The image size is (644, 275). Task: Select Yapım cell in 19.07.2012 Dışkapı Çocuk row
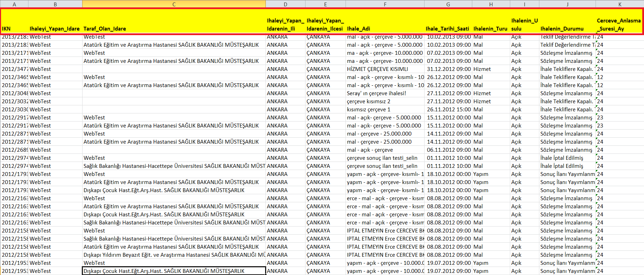(x=491, y=271)
